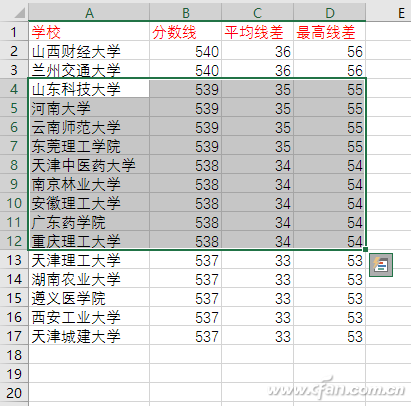Click 平均线差 value for 云南师范大学

(x=257, y=127)
